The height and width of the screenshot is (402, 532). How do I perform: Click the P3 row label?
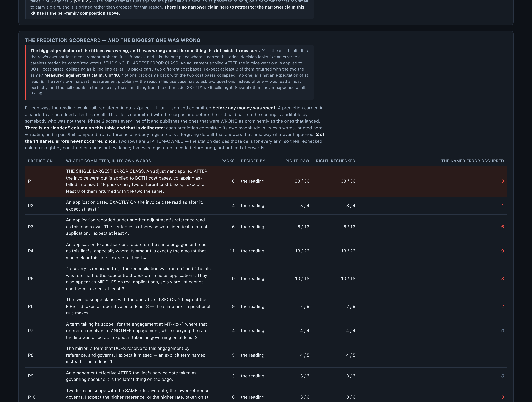[x=31, y=227]
